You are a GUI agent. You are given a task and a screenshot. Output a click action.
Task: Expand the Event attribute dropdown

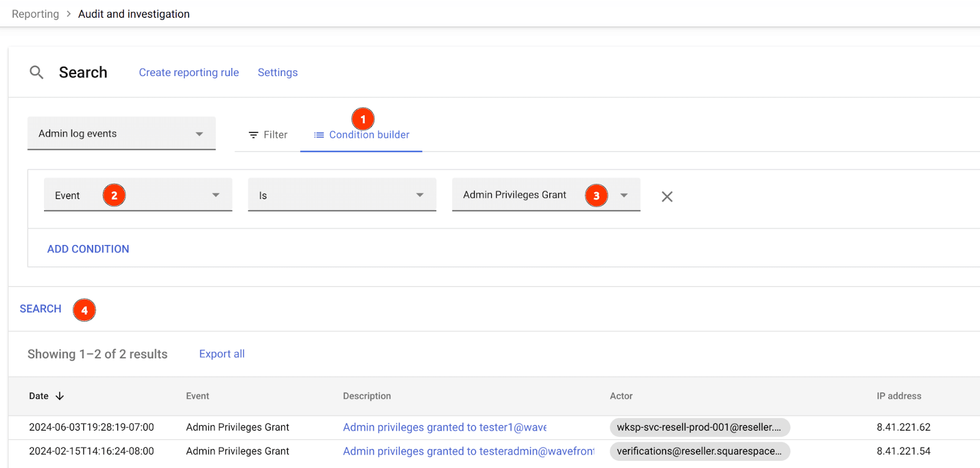pyautogui.click(x=138, y=195)
